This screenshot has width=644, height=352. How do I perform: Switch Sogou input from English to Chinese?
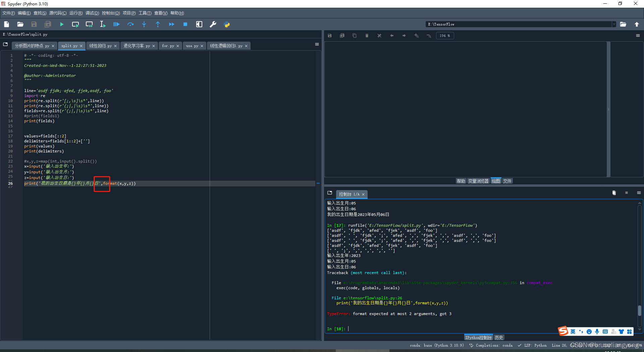[572, 331]
